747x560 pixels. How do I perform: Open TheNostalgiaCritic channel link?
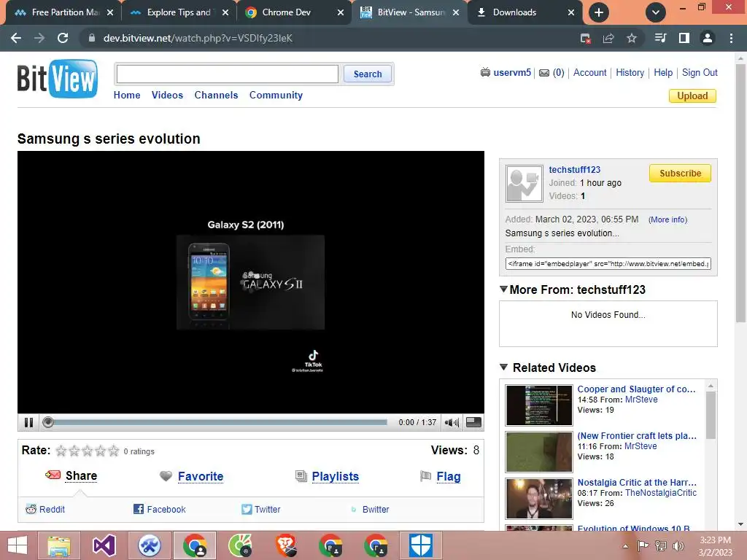pos(661,493)
